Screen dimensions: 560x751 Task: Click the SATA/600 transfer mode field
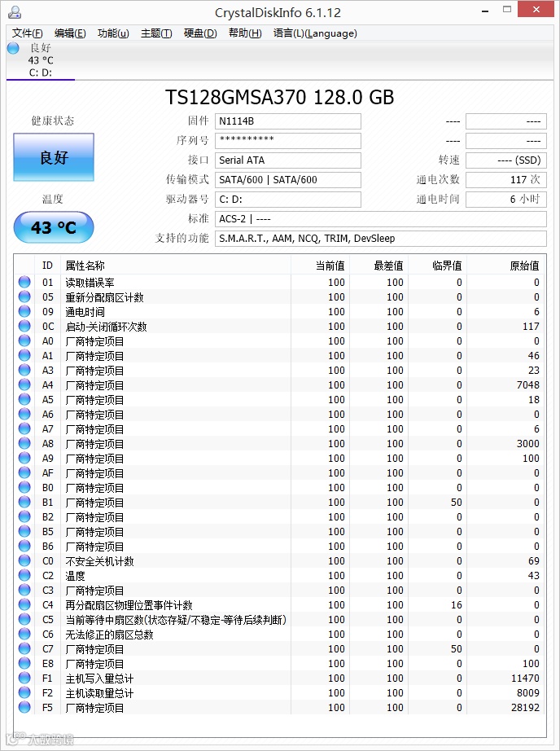(287, 180)
